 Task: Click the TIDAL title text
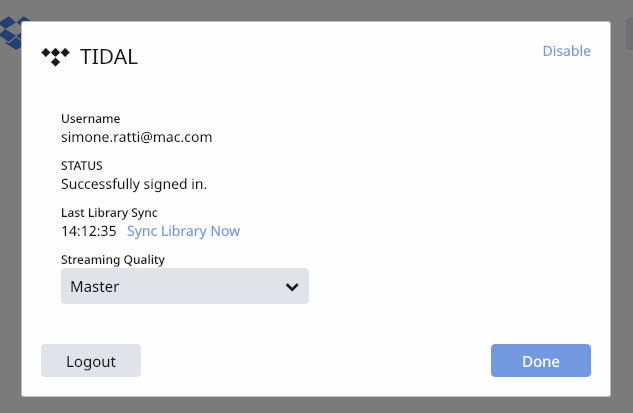pyautogui.click(x=109, y=57)
